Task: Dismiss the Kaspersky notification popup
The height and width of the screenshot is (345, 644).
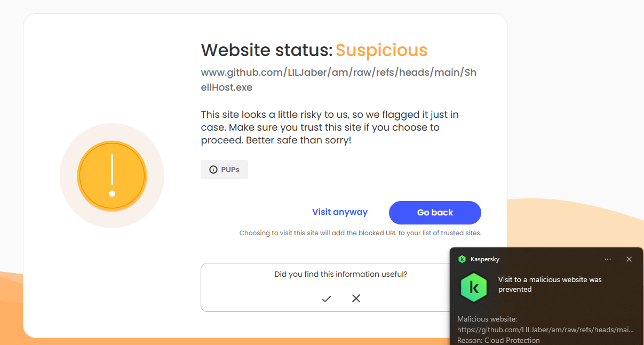Action: coord(629,259)
